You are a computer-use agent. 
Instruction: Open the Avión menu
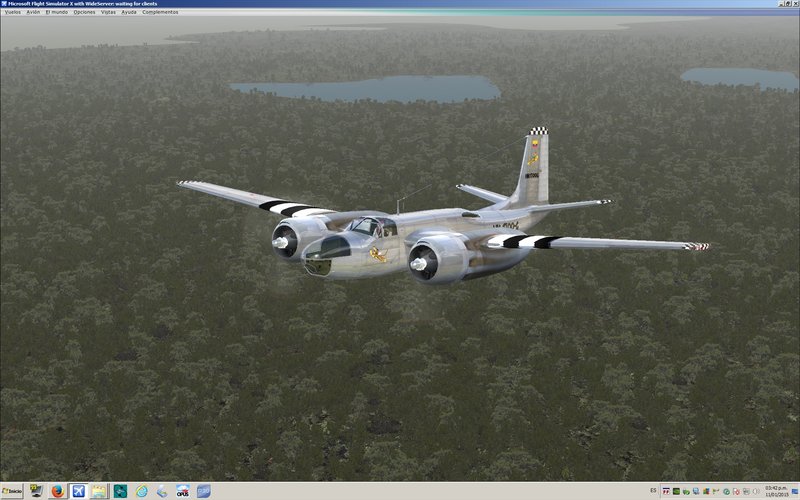[x=33, y=12]
